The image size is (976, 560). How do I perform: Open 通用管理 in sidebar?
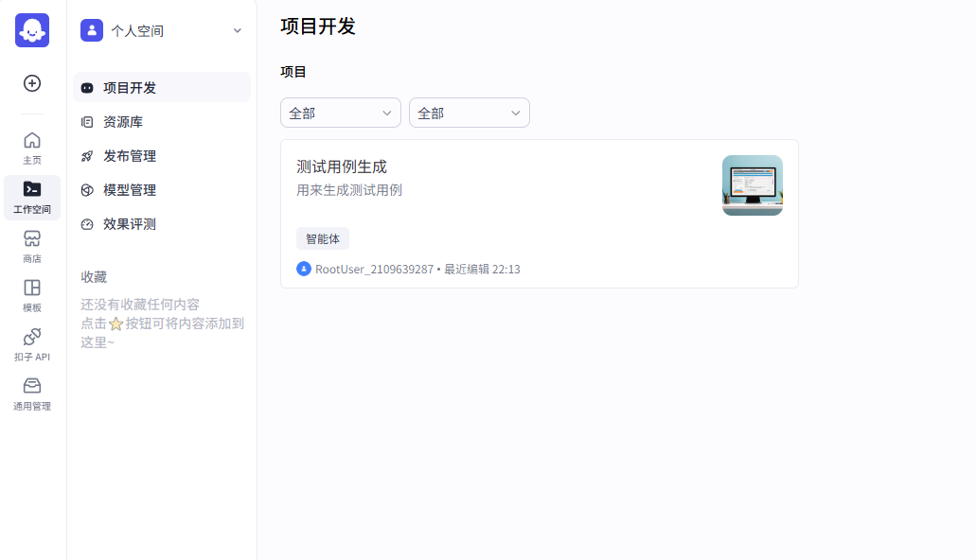click(x=32, y=394)
